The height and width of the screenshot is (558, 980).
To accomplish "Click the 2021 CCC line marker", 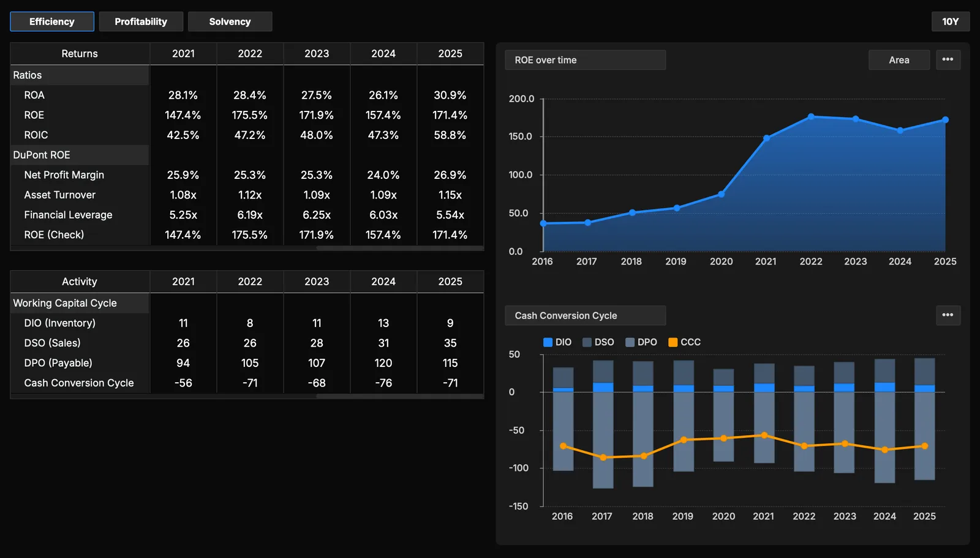I will coord(764,435).
